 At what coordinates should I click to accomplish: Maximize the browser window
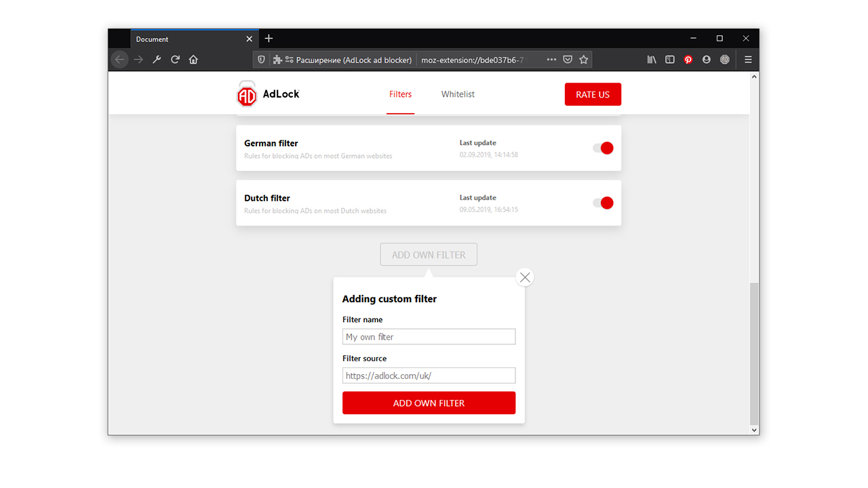[719, 39]
